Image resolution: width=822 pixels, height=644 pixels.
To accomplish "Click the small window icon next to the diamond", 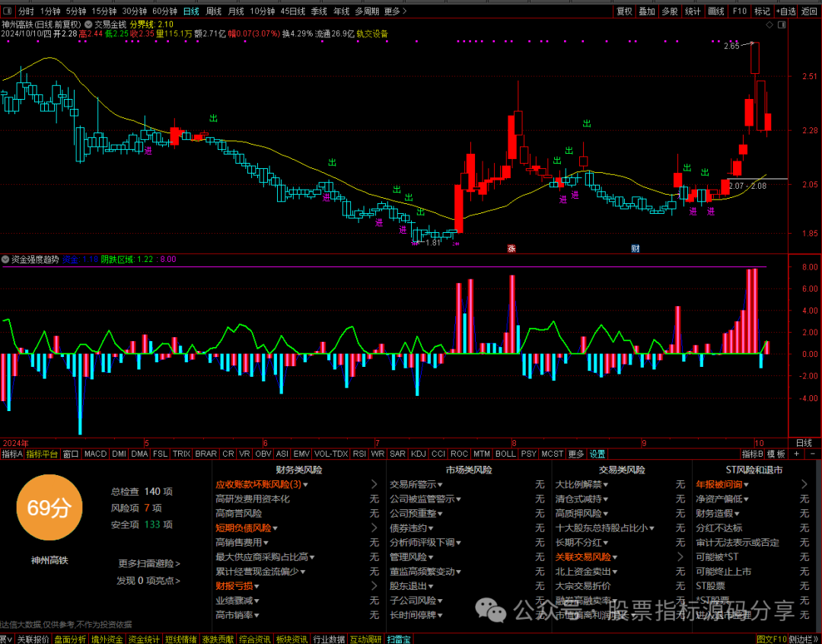I will click(x=782, y=24).
